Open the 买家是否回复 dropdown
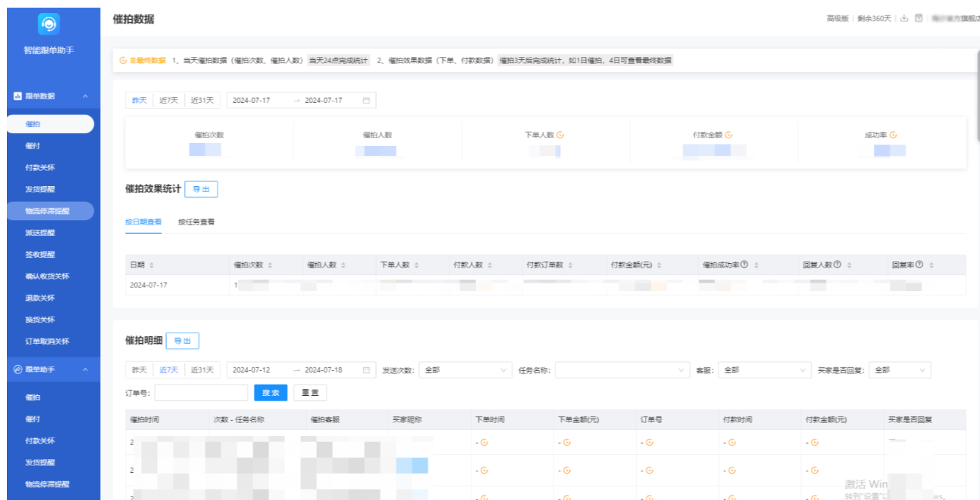The height and width of the screenshot is (500, 980). [900, 370]
